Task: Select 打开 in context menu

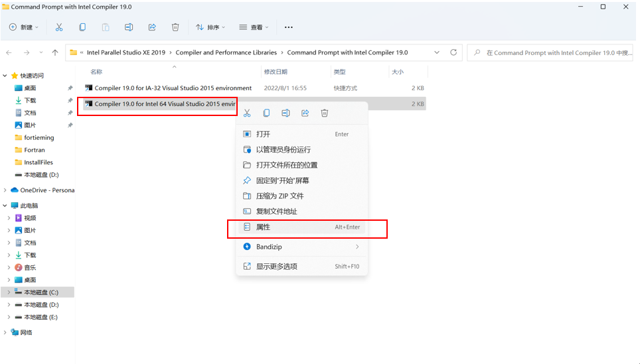Action: (302, 134)
